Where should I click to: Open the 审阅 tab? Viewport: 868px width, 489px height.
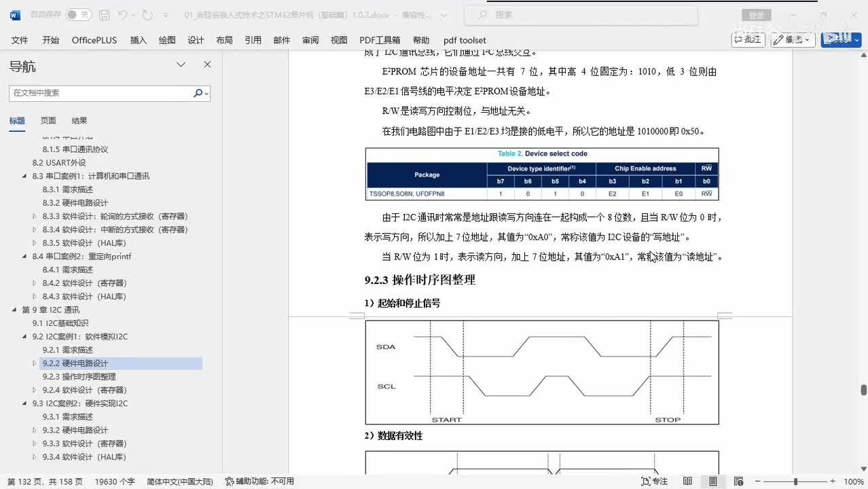[310, 40]
